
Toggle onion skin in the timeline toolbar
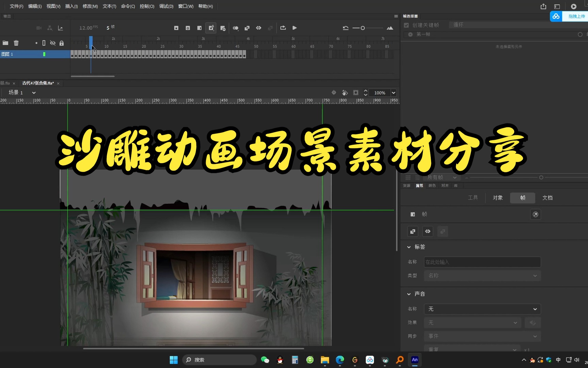235,28
